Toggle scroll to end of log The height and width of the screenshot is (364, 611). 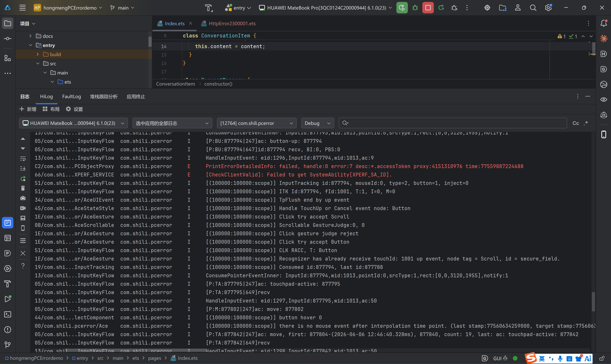23,168
